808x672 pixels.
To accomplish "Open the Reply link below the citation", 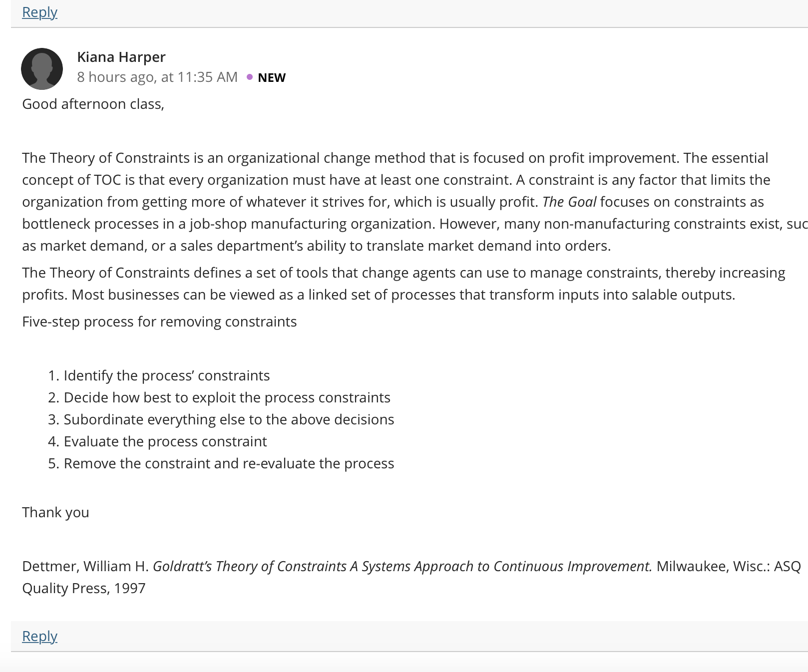I will [x=40, y=636].
